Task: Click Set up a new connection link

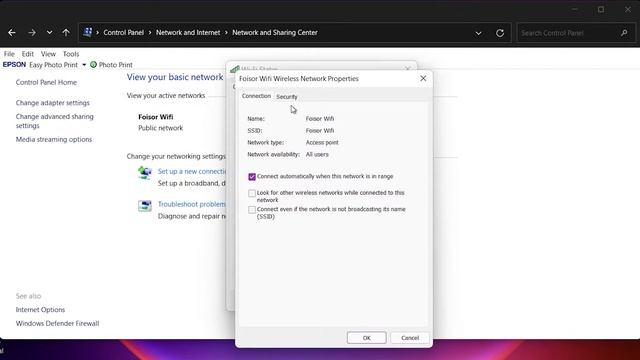Action: coord(192,171)
